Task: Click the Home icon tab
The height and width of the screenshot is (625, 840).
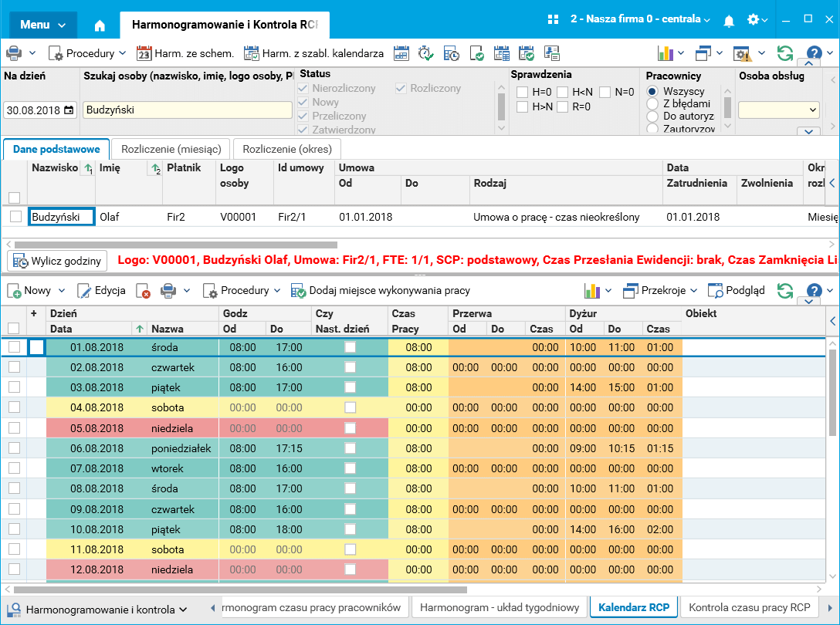Action: coord(100,25)
